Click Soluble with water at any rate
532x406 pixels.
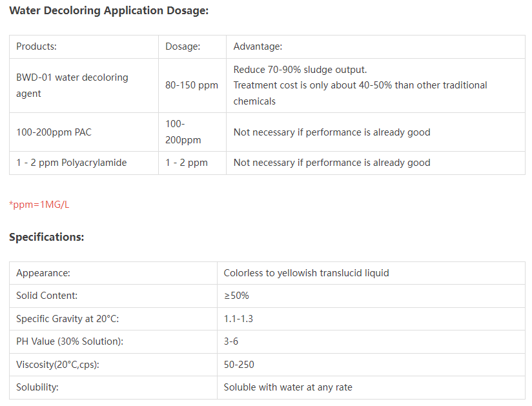point(288,387)
